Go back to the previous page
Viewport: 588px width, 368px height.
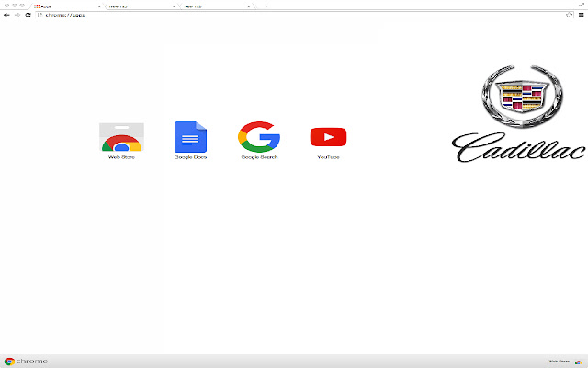point(6,15)
